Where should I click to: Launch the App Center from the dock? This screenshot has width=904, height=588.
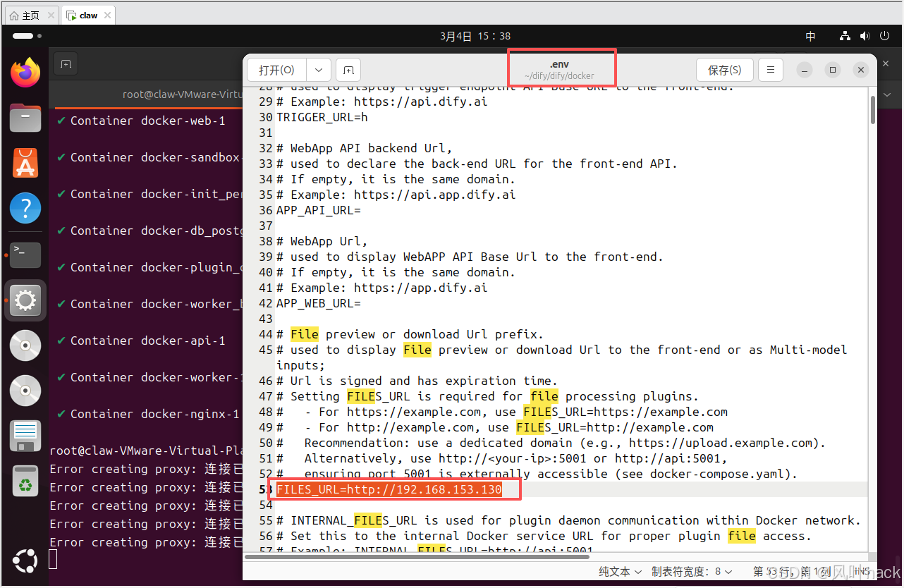click(25, 163)
